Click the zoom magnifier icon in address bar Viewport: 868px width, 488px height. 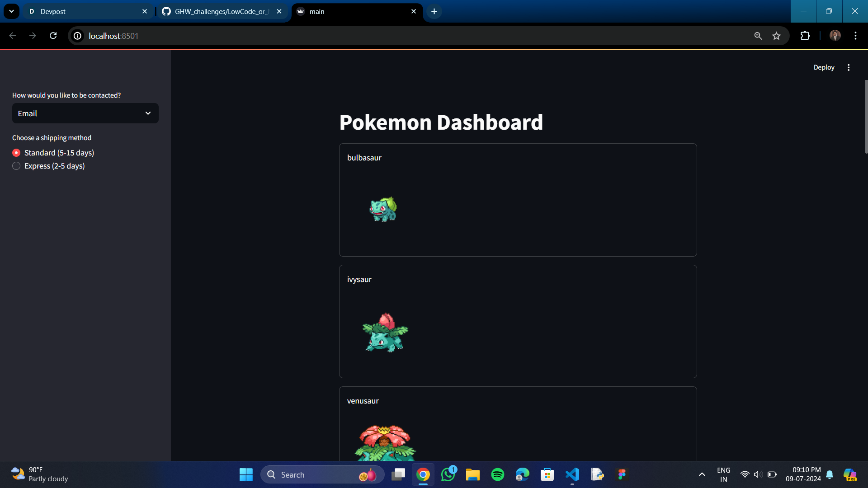pyautogui.click(x=758, y=36)
